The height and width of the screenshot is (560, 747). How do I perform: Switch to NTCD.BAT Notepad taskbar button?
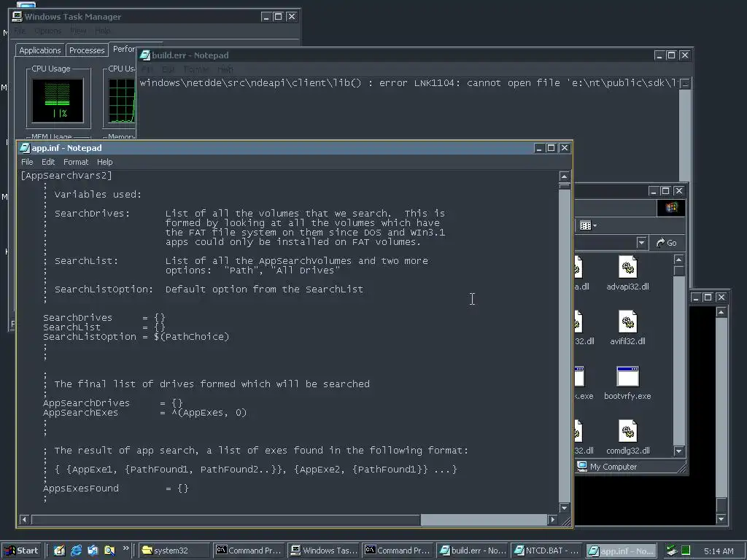coord(546,551)
